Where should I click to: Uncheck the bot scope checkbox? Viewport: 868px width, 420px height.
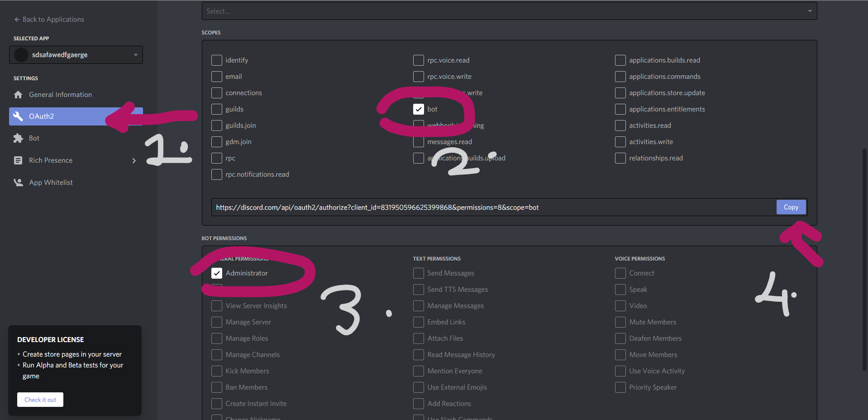click(419, 109)
